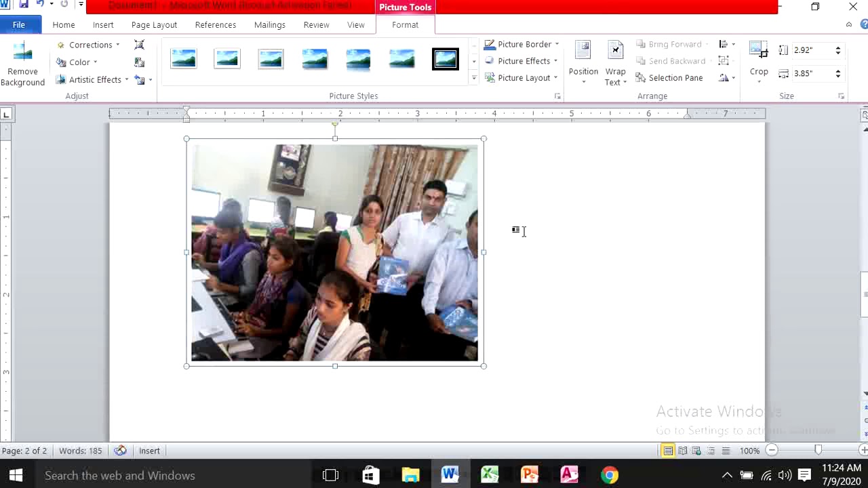
Task: Click the Align objects icon
Action: click(726, 44)
